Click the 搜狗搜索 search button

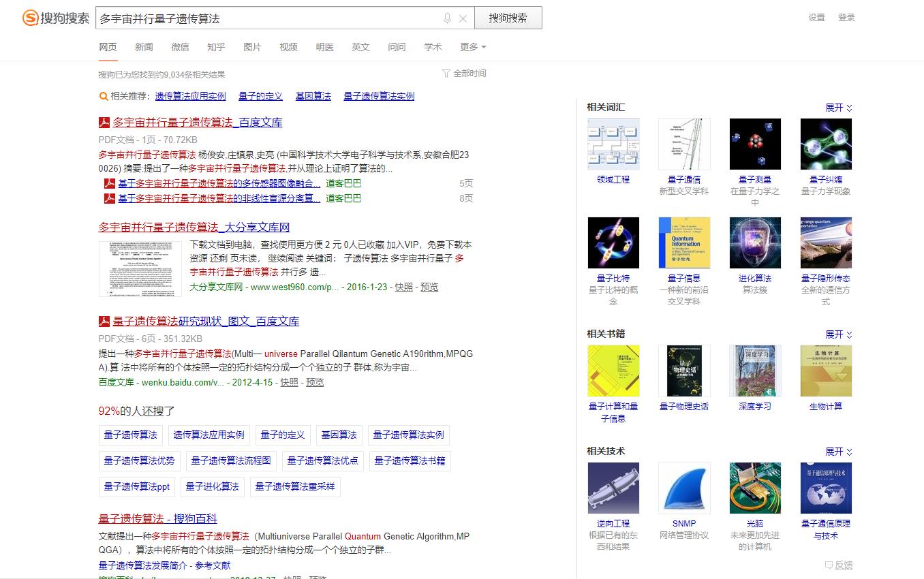508,18
